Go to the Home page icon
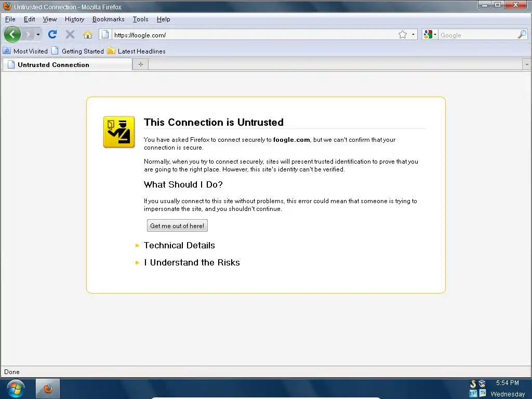This screenshot has height=399, width=532. [87, 34]
